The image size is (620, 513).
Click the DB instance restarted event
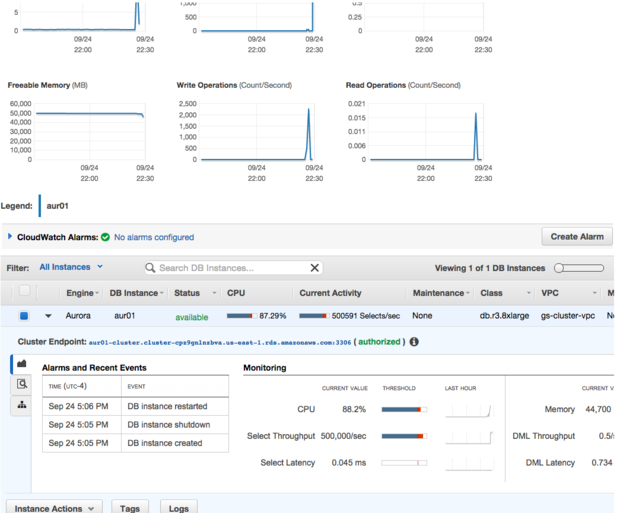click(x=167, y=406)
